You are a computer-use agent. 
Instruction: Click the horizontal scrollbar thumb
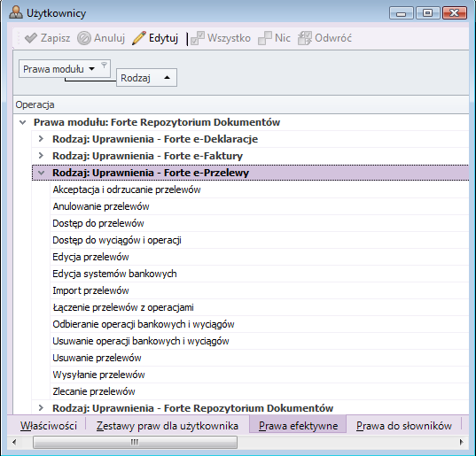tap(135, 442)
